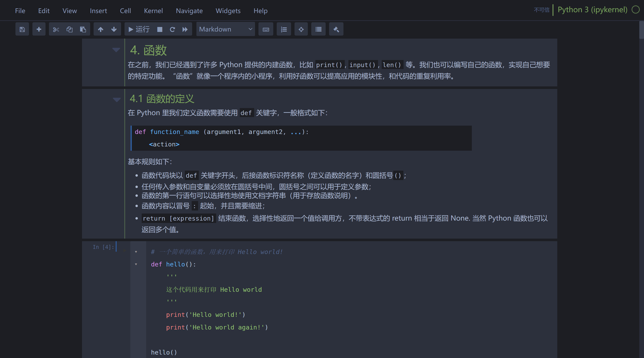Toggle numbered list toolbar icon

(284, 29)
